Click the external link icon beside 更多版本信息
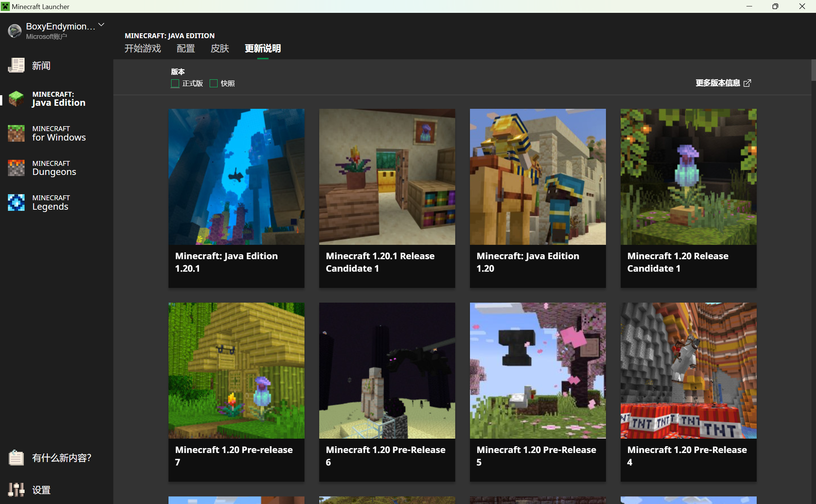This screenshot has height=504, width=816. [x=747, y=83]
